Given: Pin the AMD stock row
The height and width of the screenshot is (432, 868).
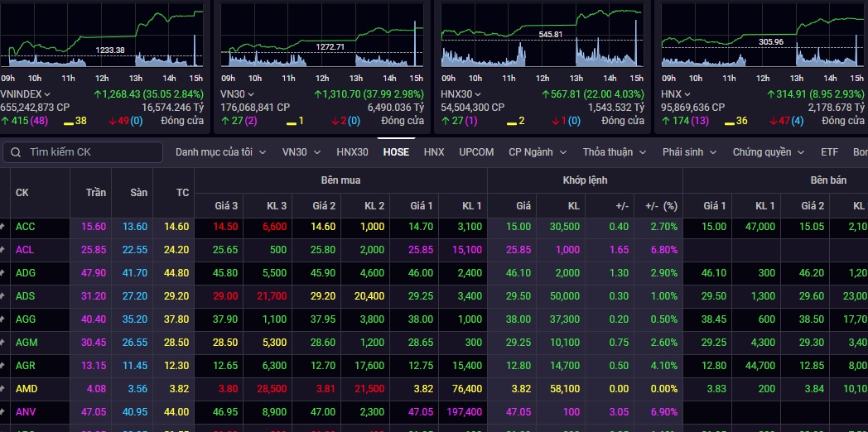Looking at the screenshot, I should 2,389.
